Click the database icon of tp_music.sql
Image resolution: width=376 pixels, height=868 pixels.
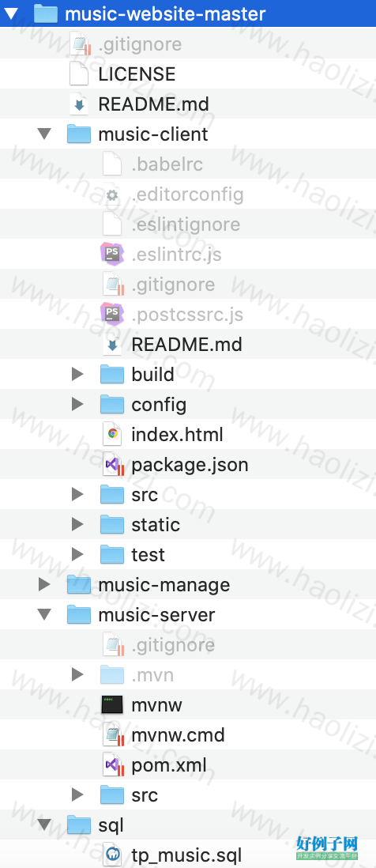click(112, 855)
